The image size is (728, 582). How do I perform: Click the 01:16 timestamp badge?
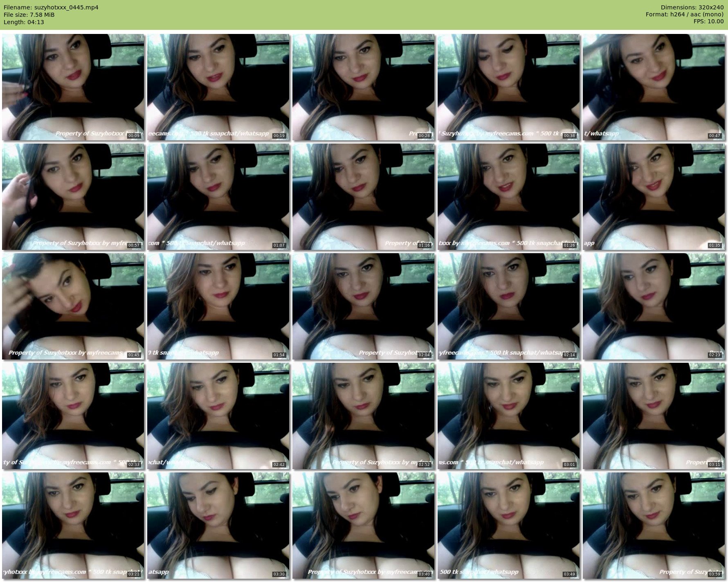click(x=424, y=245)
